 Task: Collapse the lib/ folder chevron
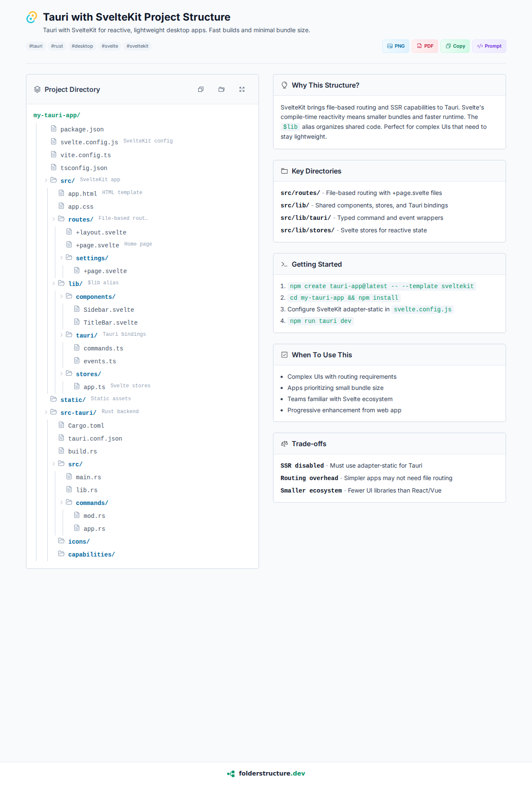54,283
